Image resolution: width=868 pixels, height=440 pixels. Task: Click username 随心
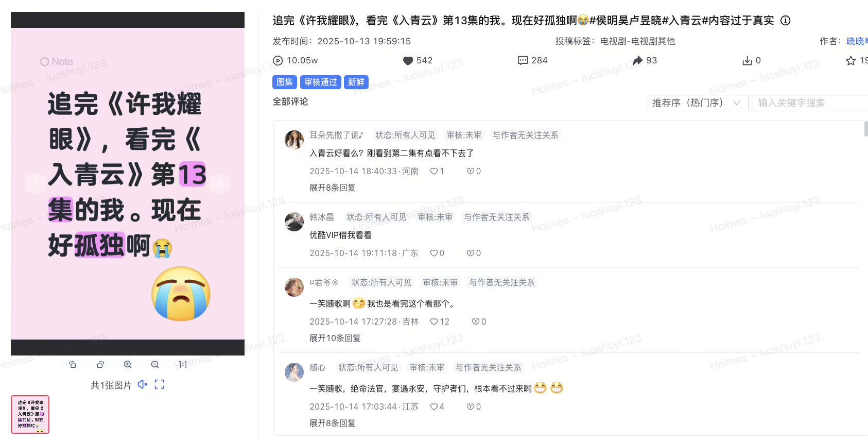[318, 367]
